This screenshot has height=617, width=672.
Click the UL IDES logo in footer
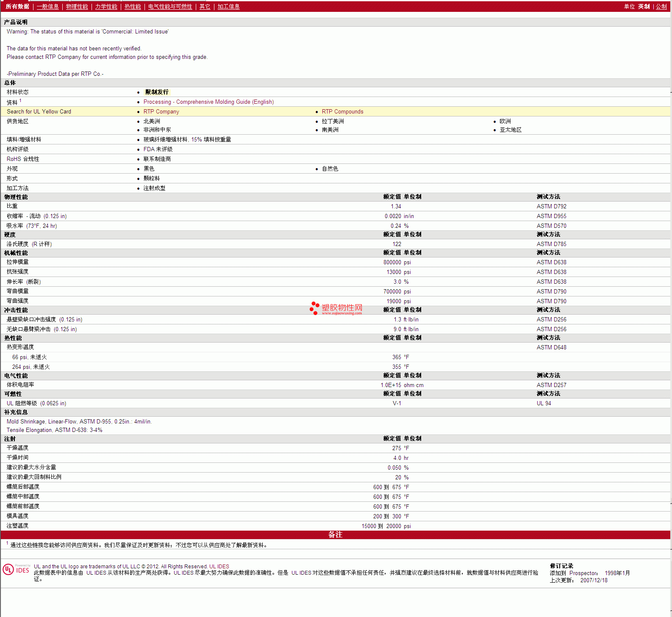tap(16, 570)
